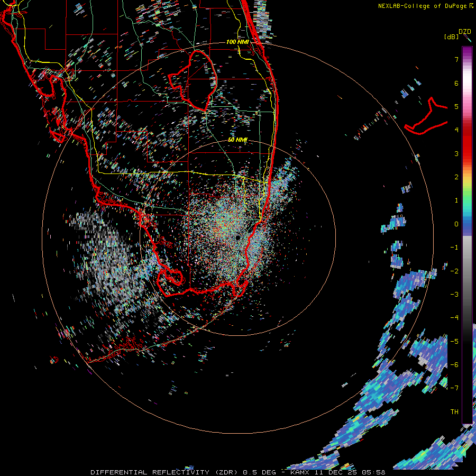Click the 7 value on the color scale
This screenshot has width=476, height=476.
click(456, 59)
